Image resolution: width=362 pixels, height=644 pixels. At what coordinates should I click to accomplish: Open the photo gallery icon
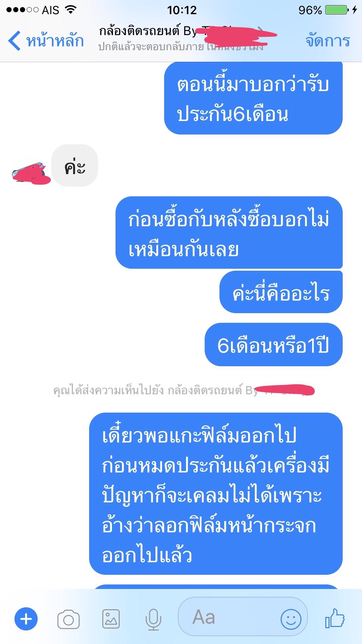[x=111, y=619]
